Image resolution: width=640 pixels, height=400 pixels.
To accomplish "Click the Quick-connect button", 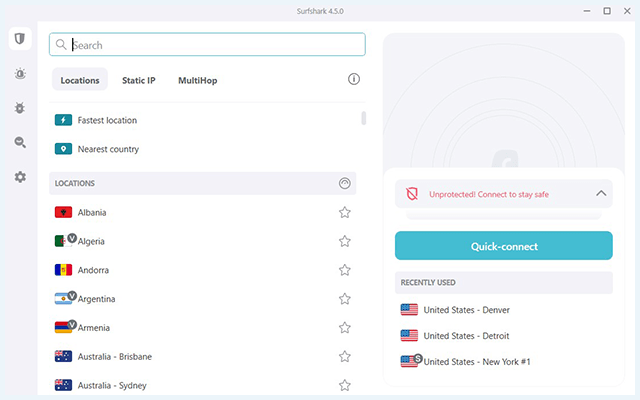I will click(x=504, y=246).
